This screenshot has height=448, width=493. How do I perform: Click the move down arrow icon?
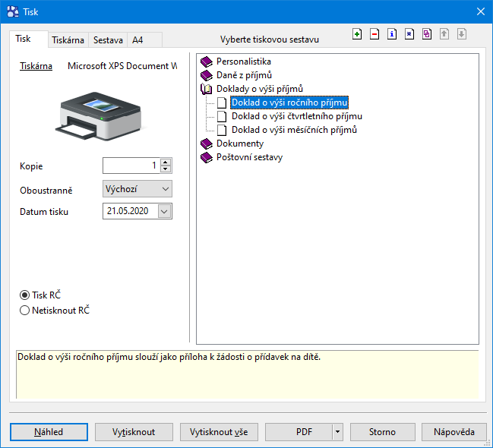462,34
